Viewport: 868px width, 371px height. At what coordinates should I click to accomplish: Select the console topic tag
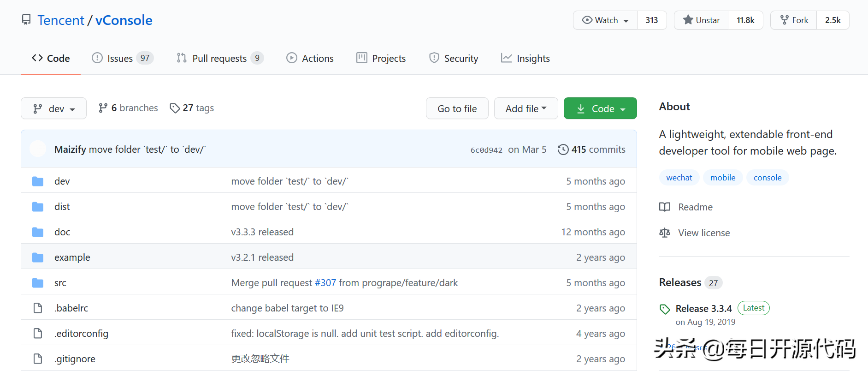768,178
